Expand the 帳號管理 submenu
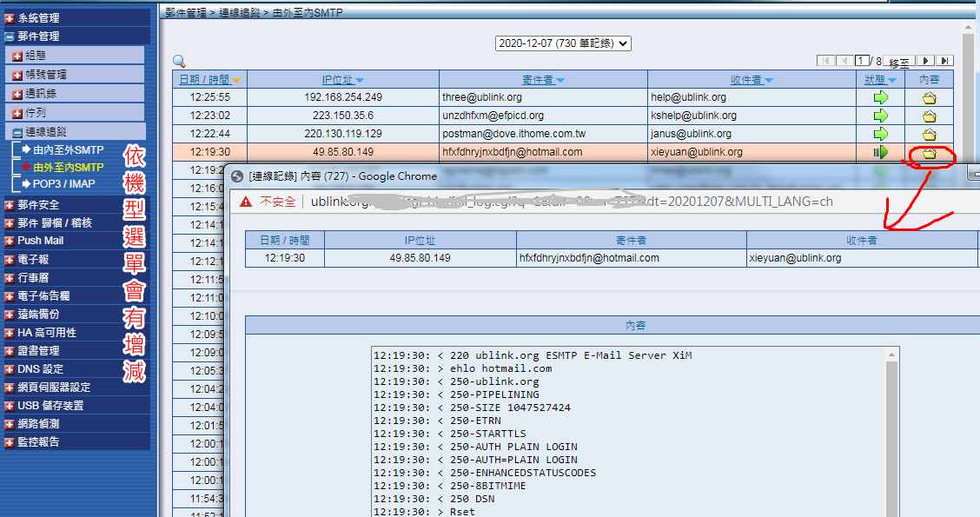980x517 pixels. point(17,75)
